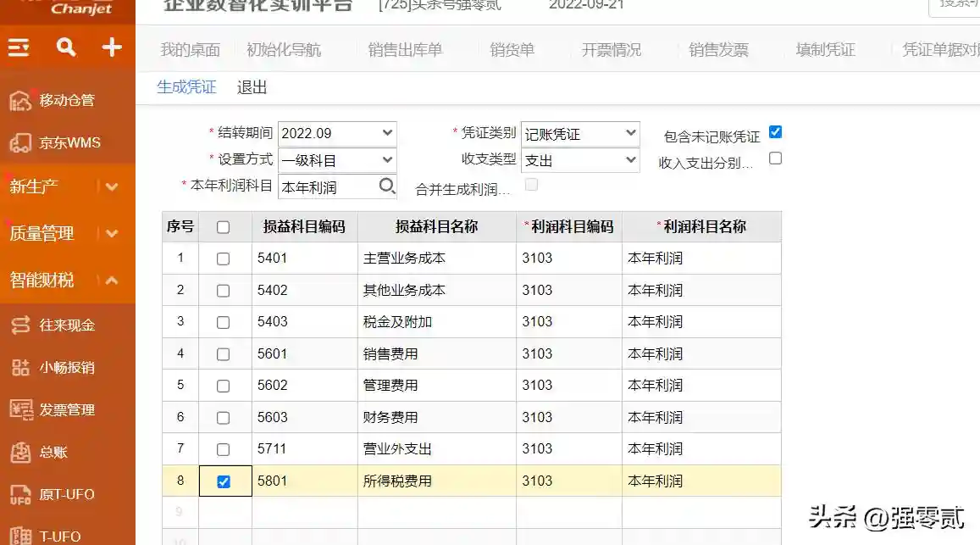Open 京东WMS in the sidebar
Viewport: 980px width, 545px height.
coord(69,142)
